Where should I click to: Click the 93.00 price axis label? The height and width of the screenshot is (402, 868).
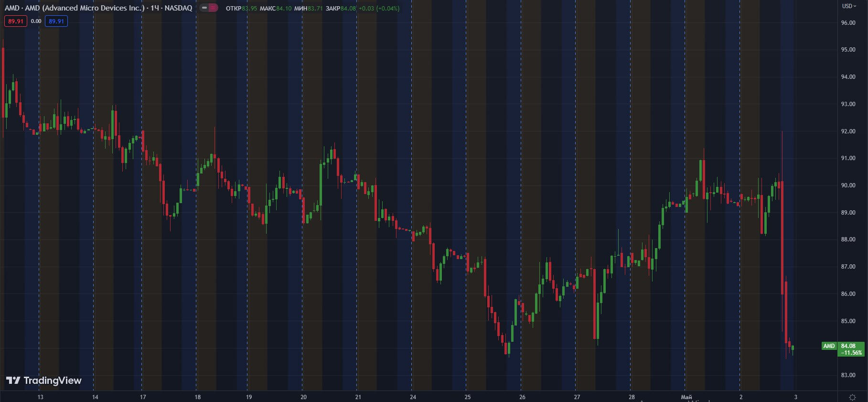pyautogui.click(x=848, y=104)
